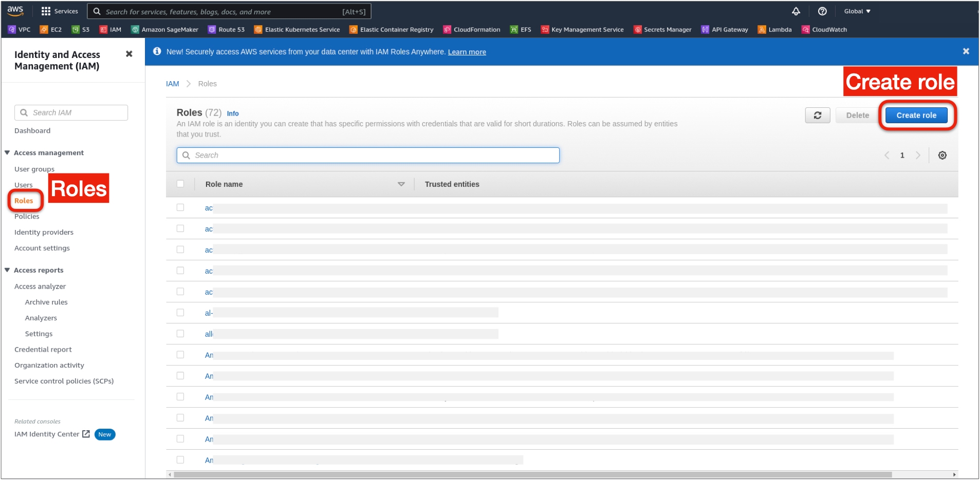Click the notifications bell icon

796,11
